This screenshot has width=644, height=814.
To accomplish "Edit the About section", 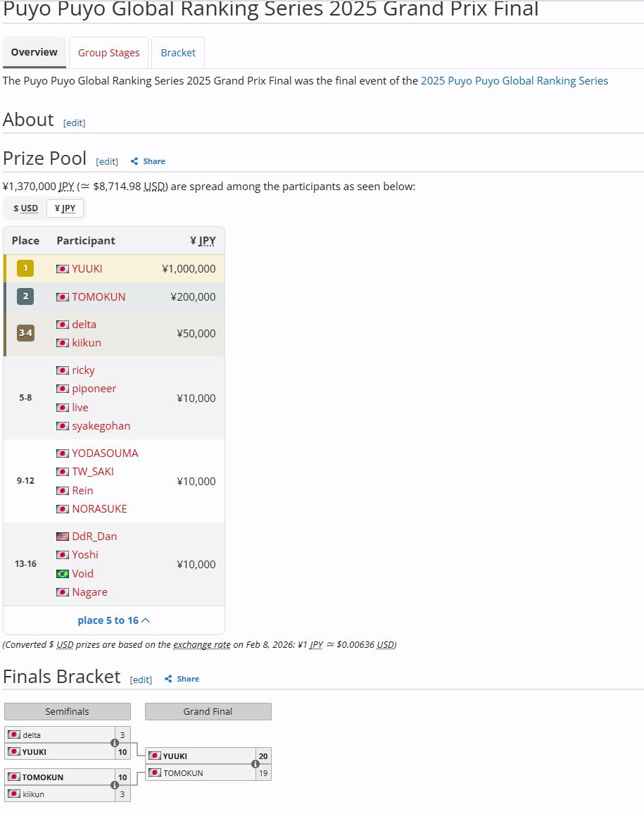I will (x=74, y=123).
